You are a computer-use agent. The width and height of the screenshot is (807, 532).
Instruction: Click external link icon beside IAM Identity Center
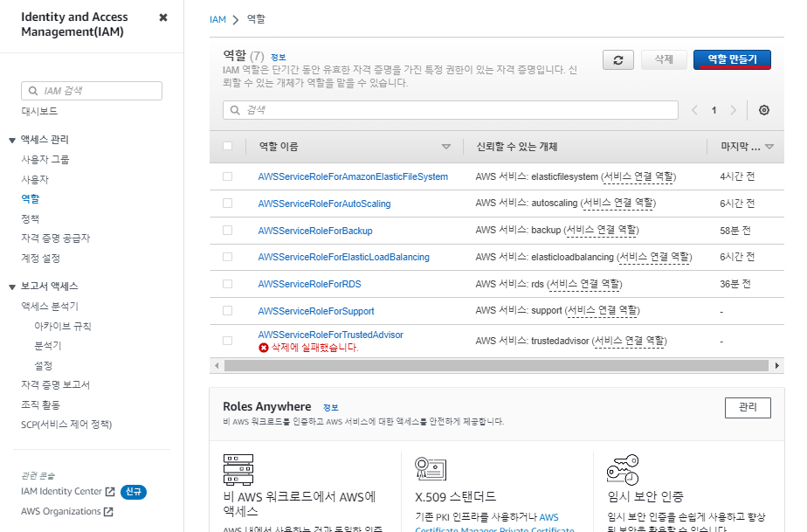point(110,491)
